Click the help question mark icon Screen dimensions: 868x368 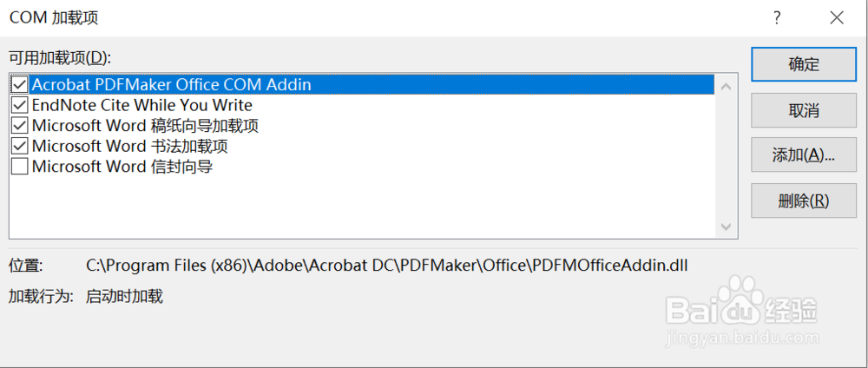[x=778, y=17]
